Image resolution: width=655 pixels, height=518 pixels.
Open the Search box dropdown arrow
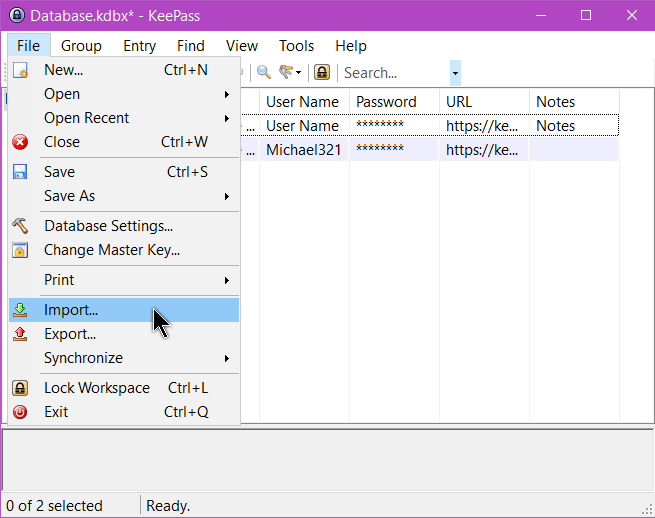[x=455, y=73]
